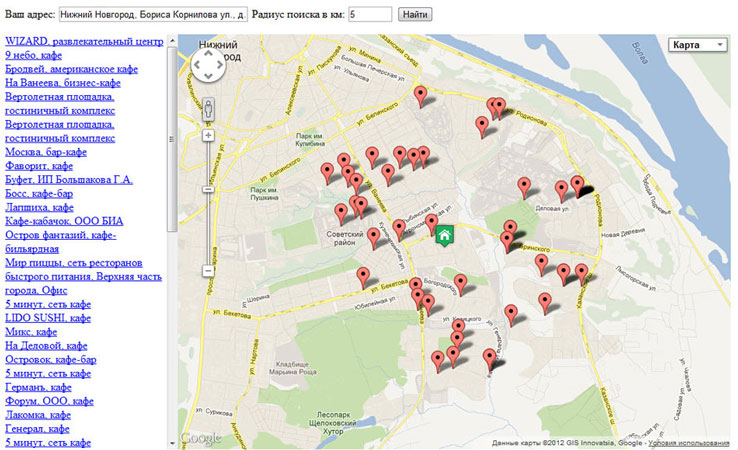Open Лапшиха, кафе link
This screenshot has height=450, width=738.
[x=39, y=207]
